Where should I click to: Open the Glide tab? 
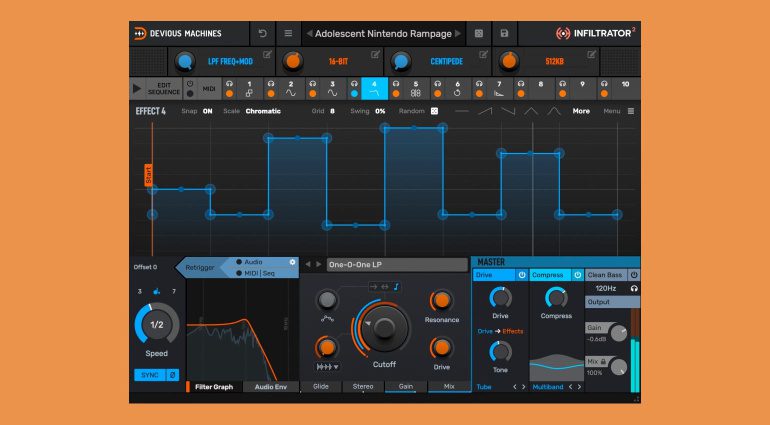click(321, 387)
